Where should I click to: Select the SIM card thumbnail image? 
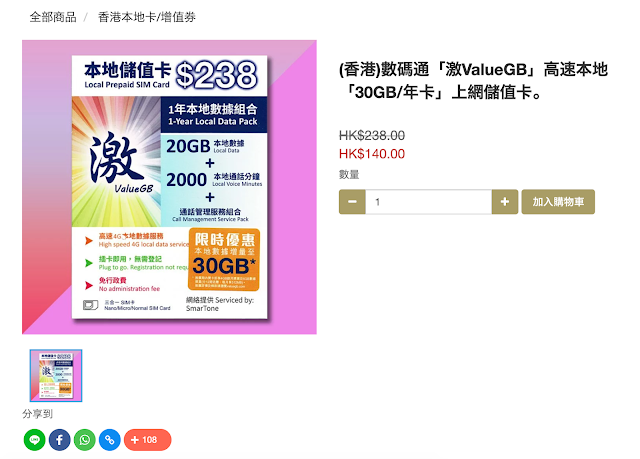(x=56, y=375)
